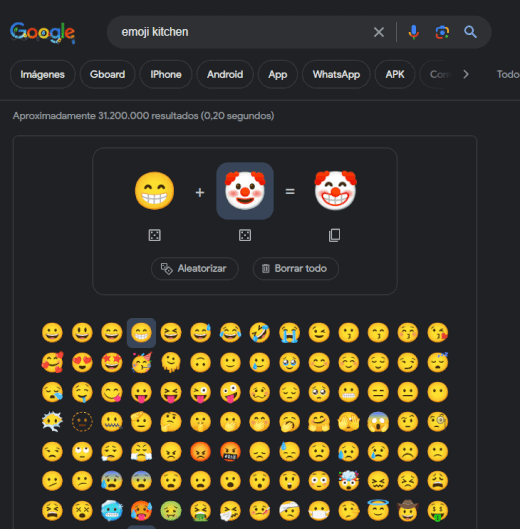The width and height of the screenshot is (520, 529).
Task: Clear the search box with the X
Action: pos(379,32)
